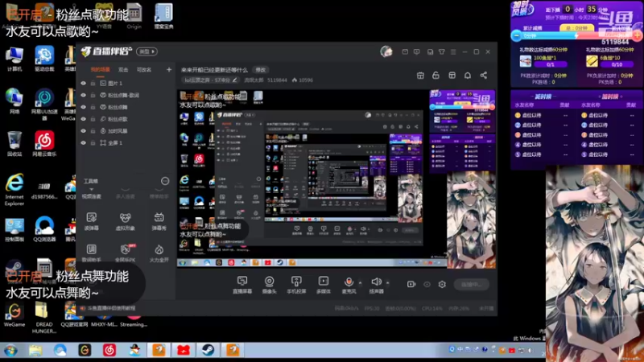Open the Internet Explorer desktop icon
The height and width of the screenshot is (362, 644).
coord(14,189)
